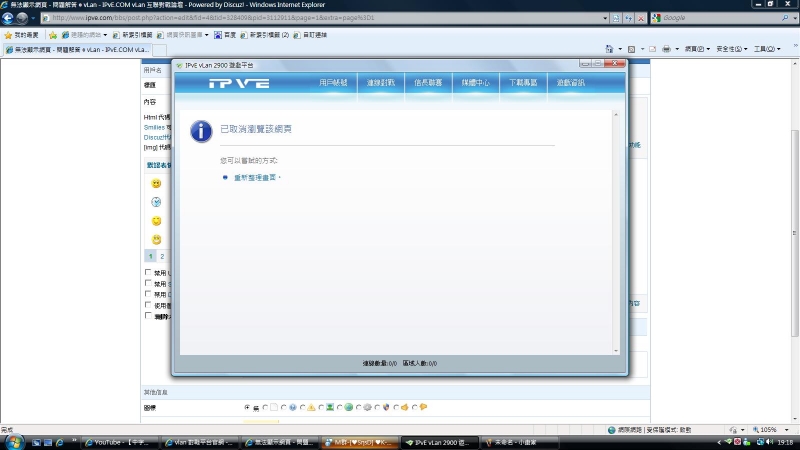Click the compatibility view icon
The image size is (800, 450).
pos(616,18)
